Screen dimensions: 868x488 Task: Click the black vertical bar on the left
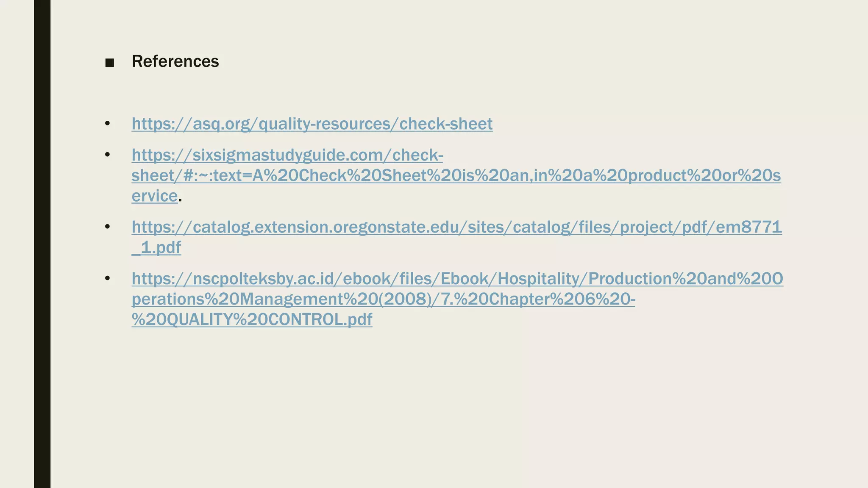42,244
